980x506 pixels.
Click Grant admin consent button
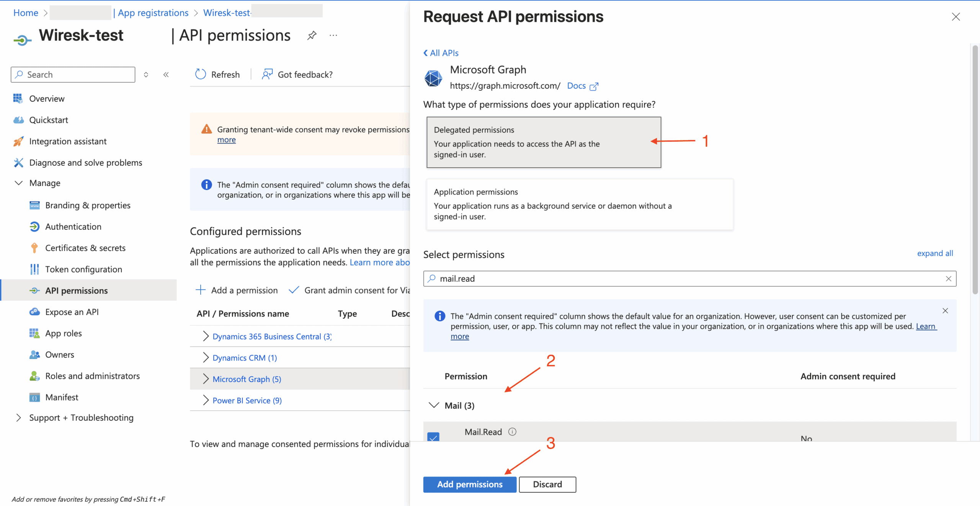(350, 290)
